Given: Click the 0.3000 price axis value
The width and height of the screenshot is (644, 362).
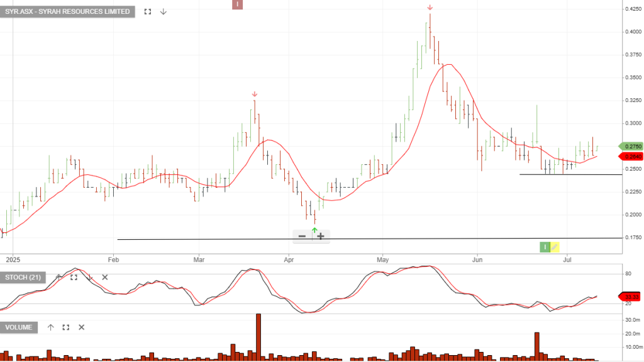Looking at the screenshot, I should pyautogui.click(x=633, y=123).
